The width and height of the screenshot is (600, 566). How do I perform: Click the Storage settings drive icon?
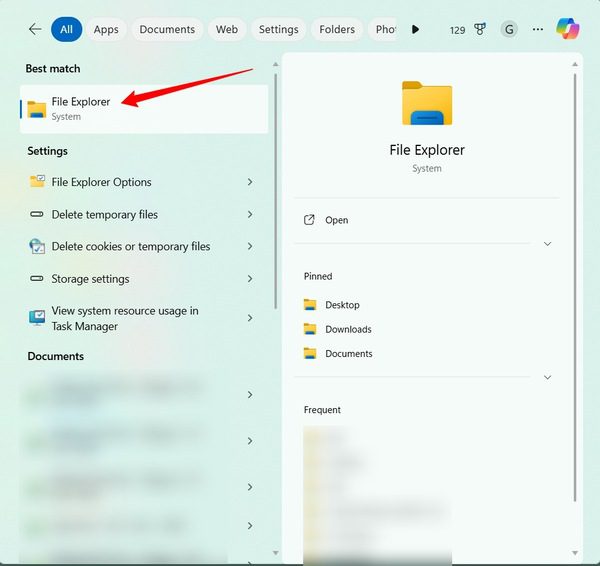tap(37, 278)
